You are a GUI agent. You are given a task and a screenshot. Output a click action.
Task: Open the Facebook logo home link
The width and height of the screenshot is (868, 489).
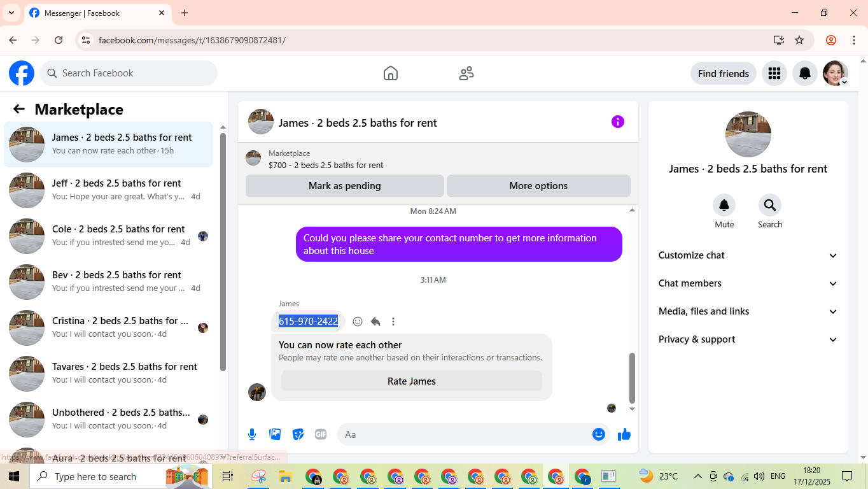pyautogui.click(x=22, y=73)
